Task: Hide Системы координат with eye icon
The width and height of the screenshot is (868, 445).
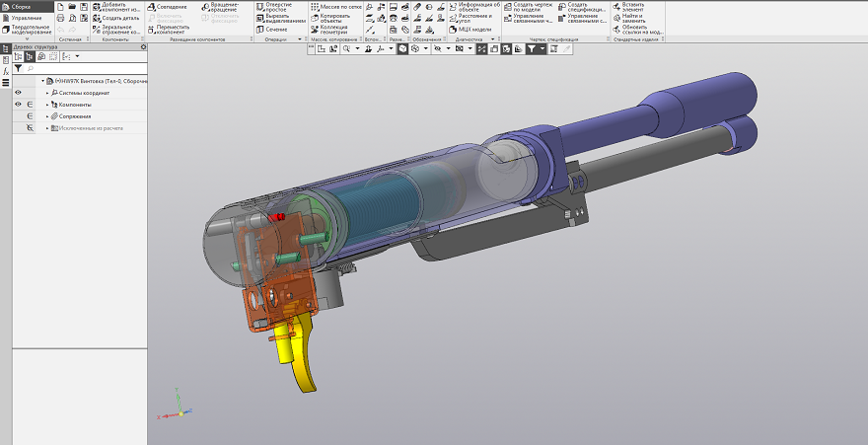Action: click(18, 93)
